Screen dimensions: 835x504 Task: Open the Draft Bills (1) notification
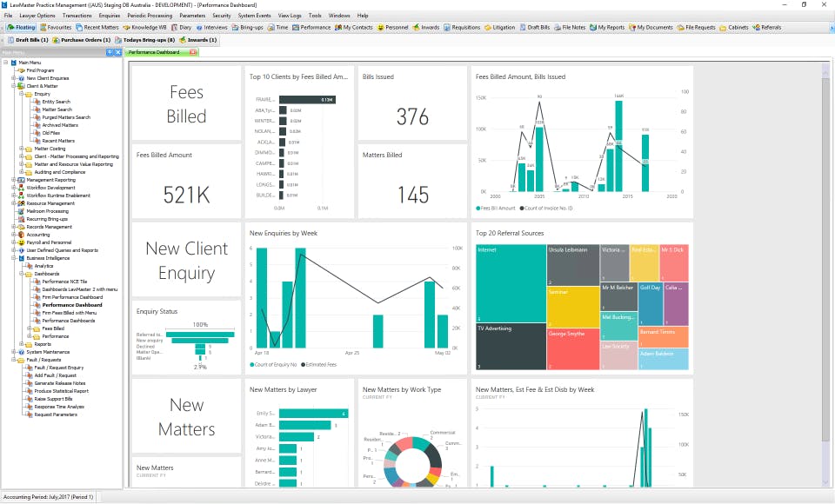[28, 40]
